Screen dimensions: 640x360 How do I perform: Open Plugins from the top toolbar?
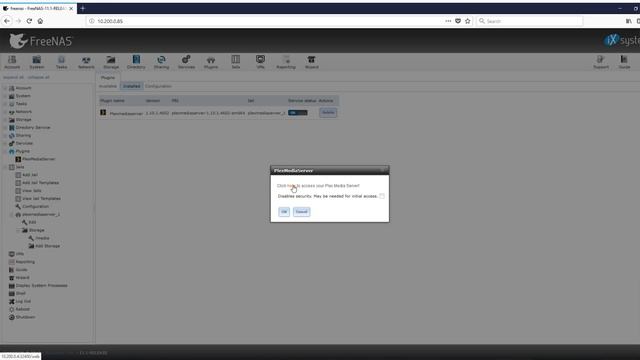coord(211,62)
